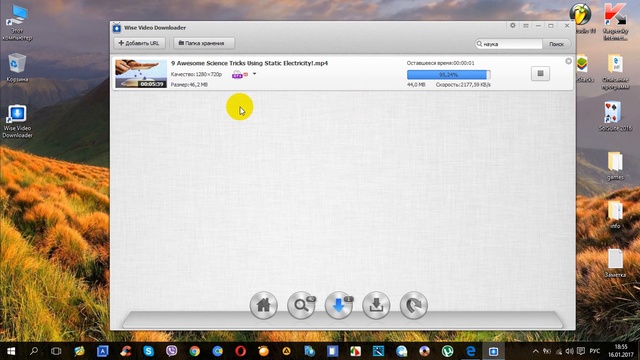Select the Solitaire 2016 desktop icon
The image size is (640, 360).
615,116
